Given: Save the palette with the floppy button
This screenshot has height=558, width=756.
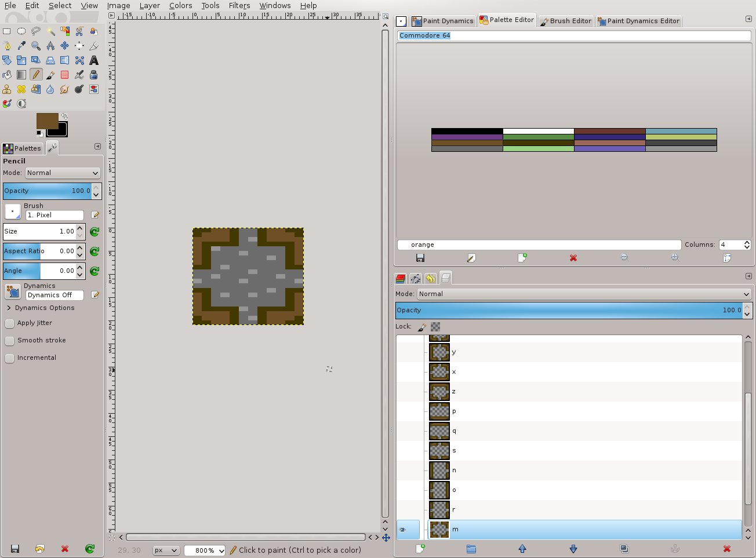Looking at the screenshot, I should click(420, 258).
